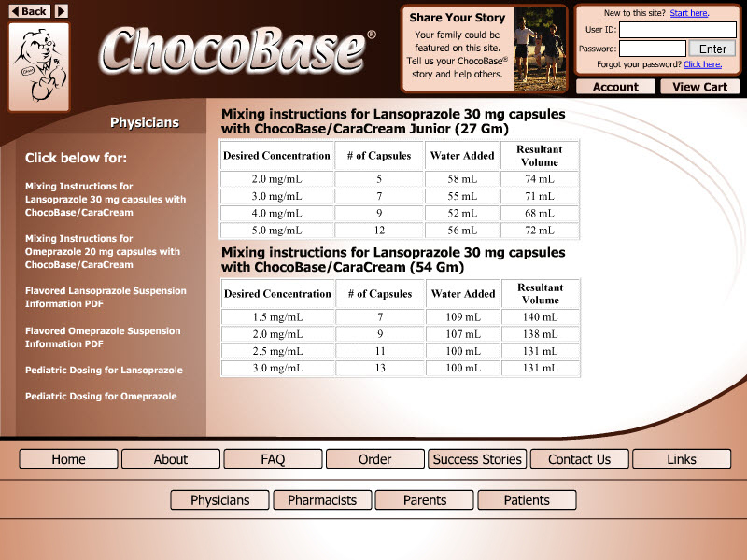Switch to the Pharmacists section
The height and width of the screenshot is (560, 747).
click(x=322, y=500)
